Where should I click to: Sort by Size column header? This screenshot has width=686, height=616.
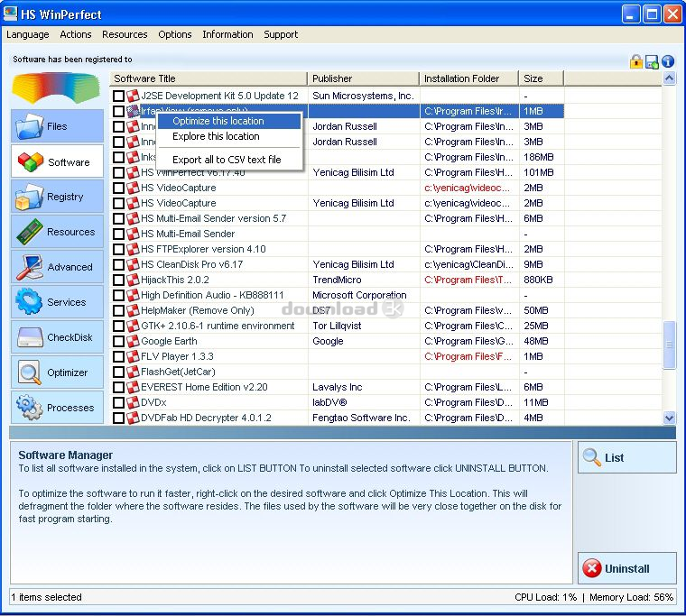point(542,78)
